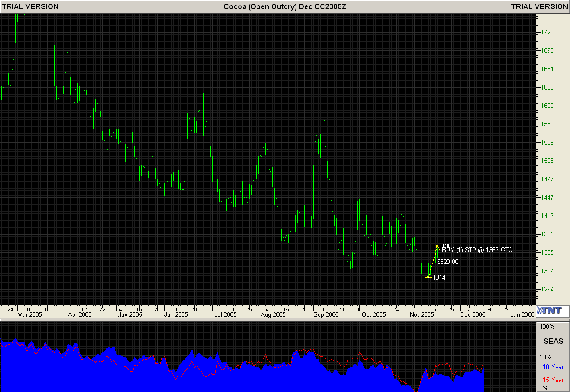The width and height of the screenshot is (570, 392).
Task: Click the 50% level on seasonal scale
Action: pos(545,357)
